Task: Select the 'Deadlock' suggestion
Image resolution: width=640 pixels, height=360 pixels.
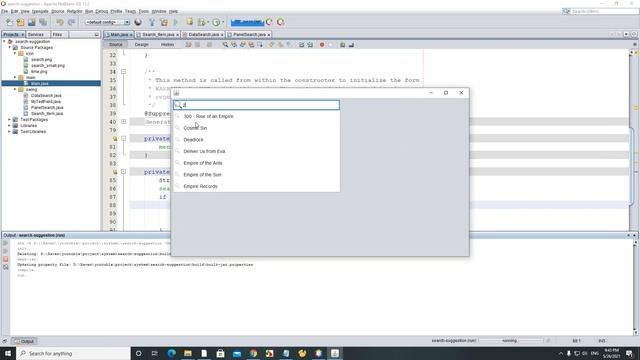Action: [256, 140]
